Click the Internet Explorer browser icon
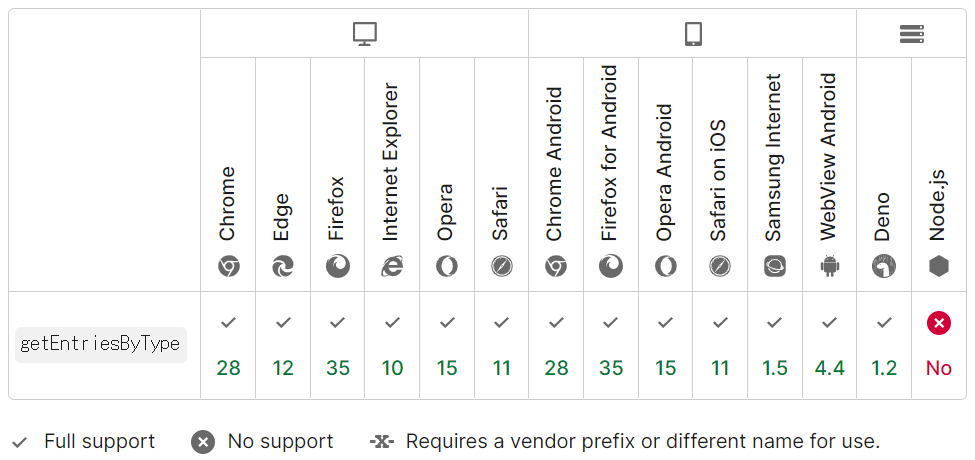Viewport: 975px width, 460px height. 392,266
